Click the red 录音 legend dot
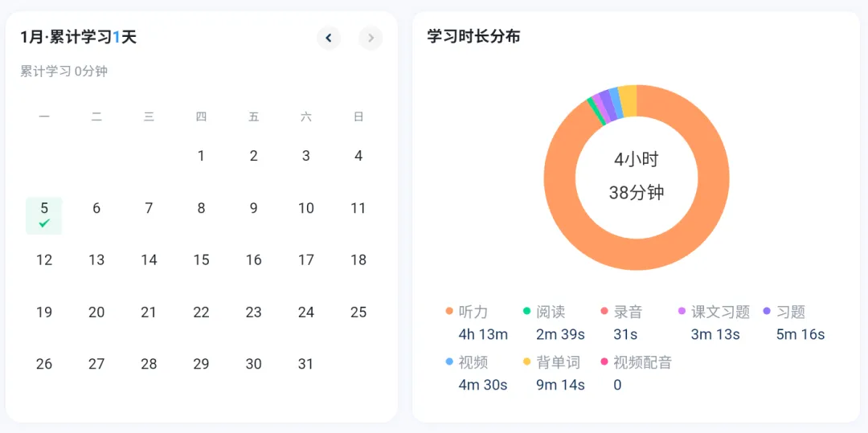 [604, 312]
